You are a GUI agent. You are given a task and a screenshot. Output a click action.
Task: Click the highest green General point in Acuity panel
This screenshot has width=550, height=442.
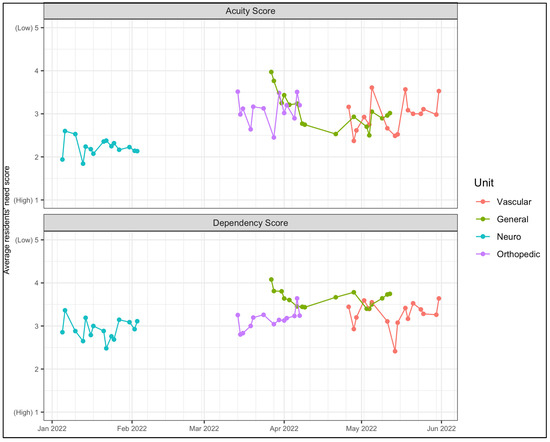click(271, 72)
